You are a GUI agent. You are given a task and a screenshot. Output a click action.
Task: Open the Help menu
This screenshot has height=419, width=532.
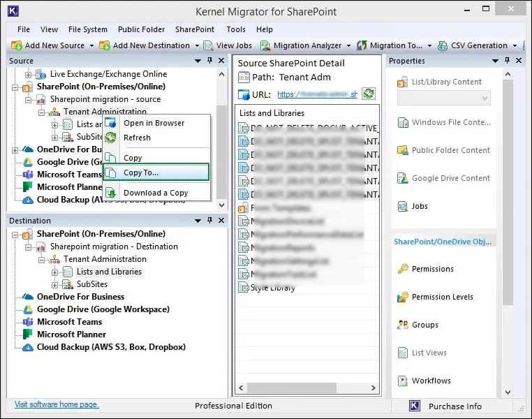[x=265, y=29]
